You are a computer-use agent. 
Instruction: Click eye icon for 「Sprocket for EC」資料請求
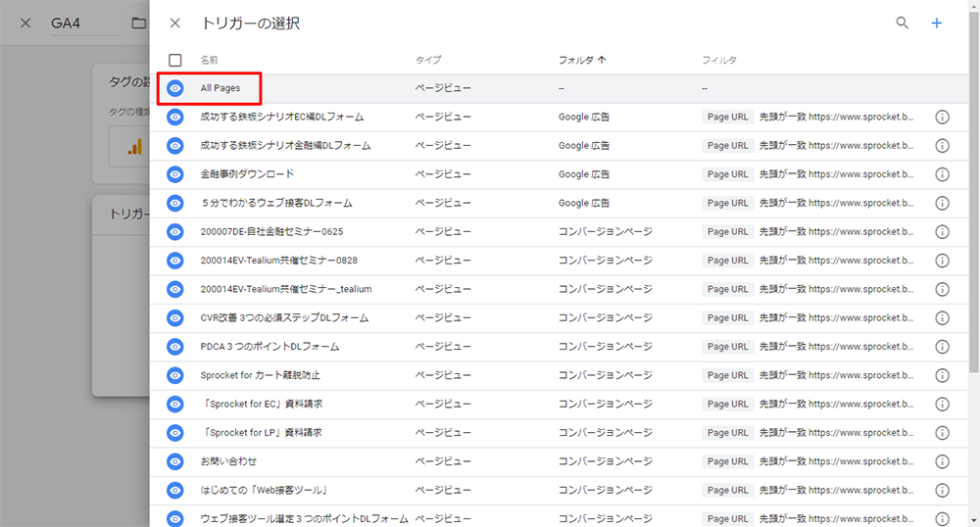pos(175,404)
